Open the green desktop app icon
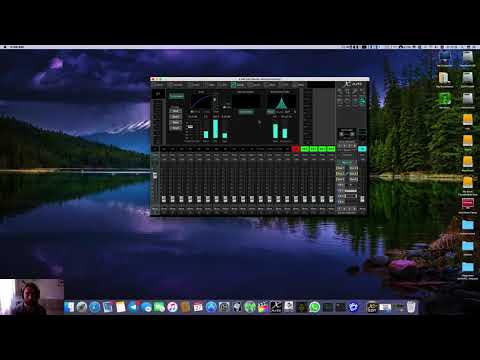This screenshot has width=480, height=360. 445,99
